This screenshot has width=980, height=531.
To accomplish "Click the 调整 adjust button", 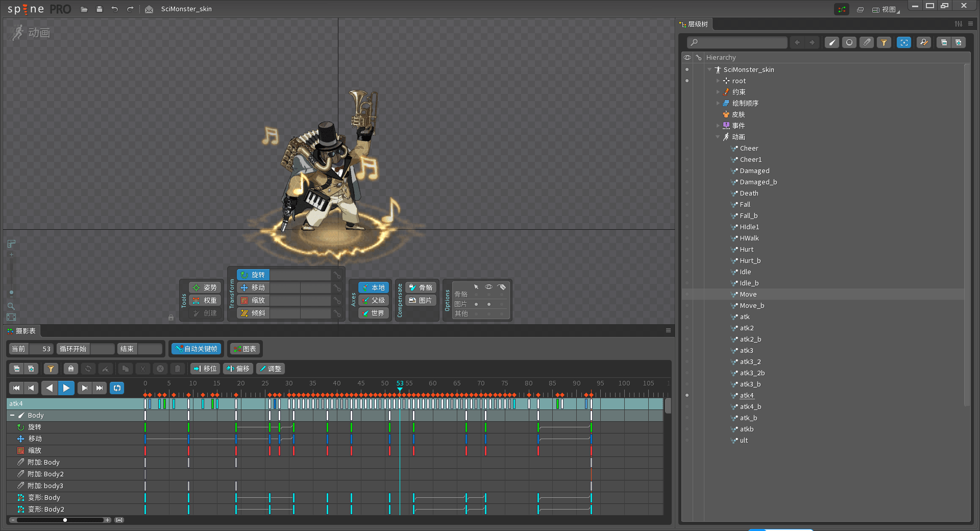I will click(270, 369).
